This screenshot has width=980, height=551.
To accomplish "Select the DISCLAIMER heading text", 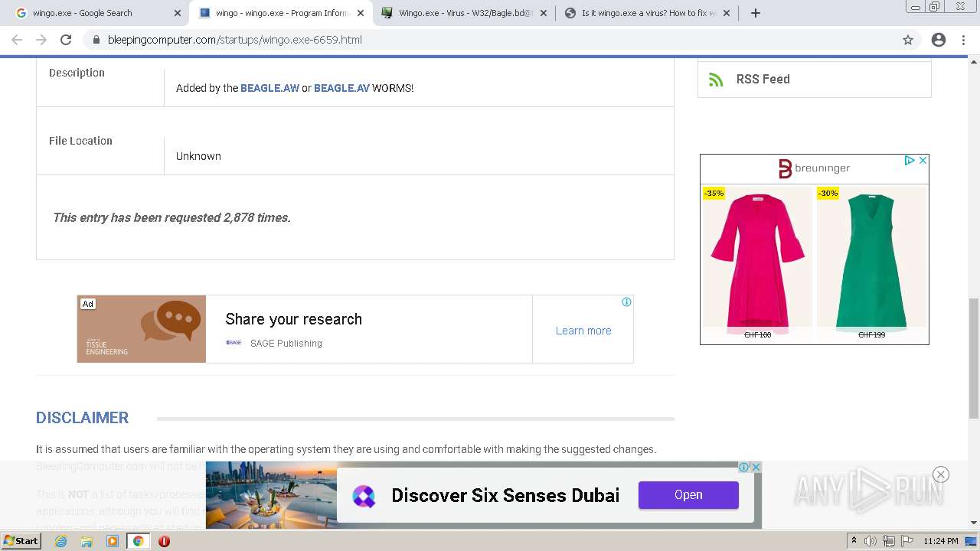I will coord(82,418).
